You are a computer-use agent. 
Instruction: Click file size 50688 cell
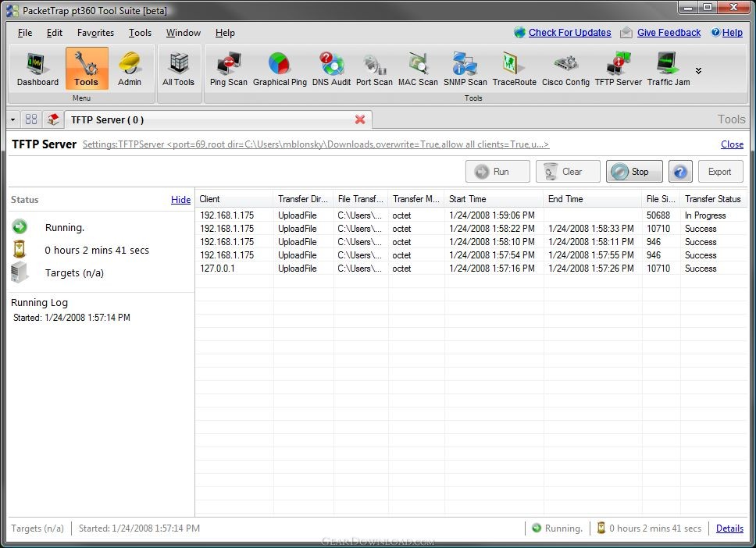[x=658, y=215]
